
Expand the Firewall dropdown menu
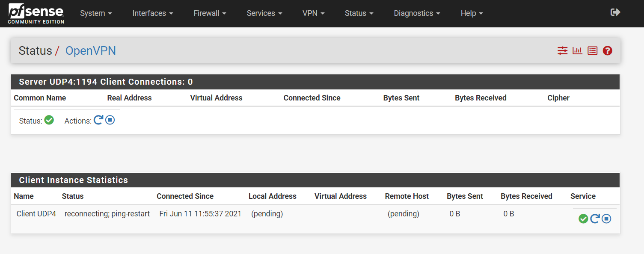click(x=210, y=13)
